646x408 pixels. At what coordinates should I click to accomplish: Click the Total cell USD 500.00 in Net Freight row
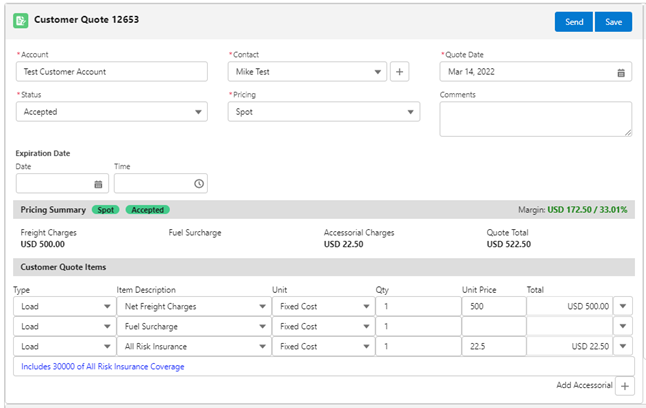click(569, 306)
